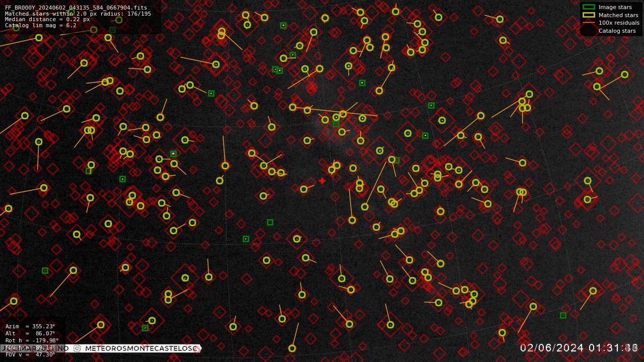Click the red cross at the image center
The width and height of the screenshot is (644, 362).
click(322, 181)
